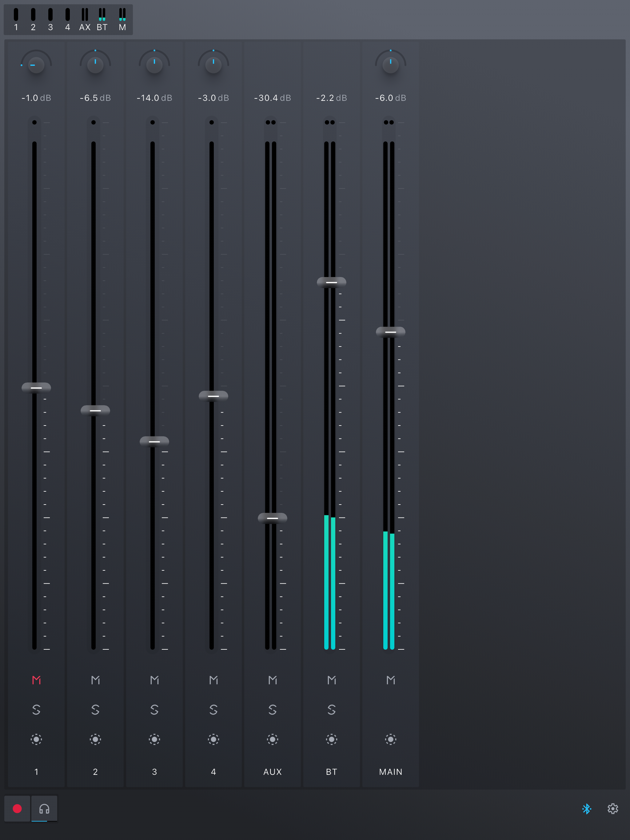This screenshot has width=630, height=840.
Task: Open BT channel effects settings icon
Action: pos(332,739)
